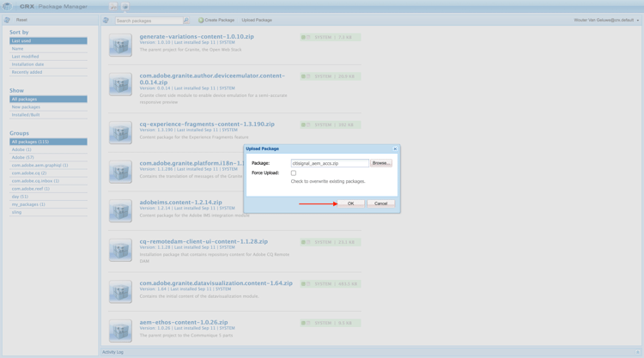
Task: Click OK in Upload Package dialog
Action: point(350,203)
